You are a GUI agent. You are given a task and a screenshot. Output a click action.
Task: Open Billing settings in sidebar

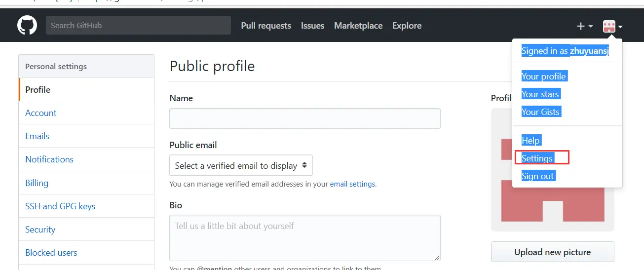coord(86,183)
